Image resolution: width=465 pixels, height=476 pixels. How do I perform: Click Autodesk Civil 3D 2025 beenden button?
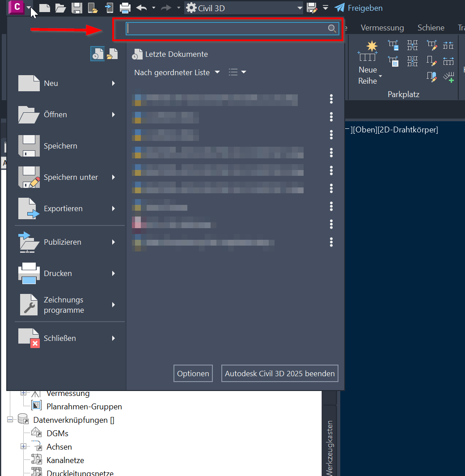(x=279, y=374)
